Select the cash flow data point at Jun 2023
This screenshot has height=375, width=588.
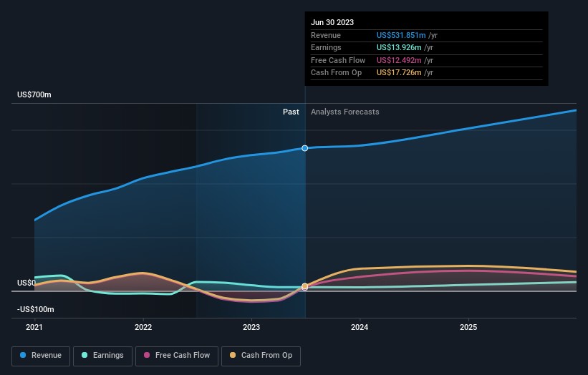(x=305, y=286)
